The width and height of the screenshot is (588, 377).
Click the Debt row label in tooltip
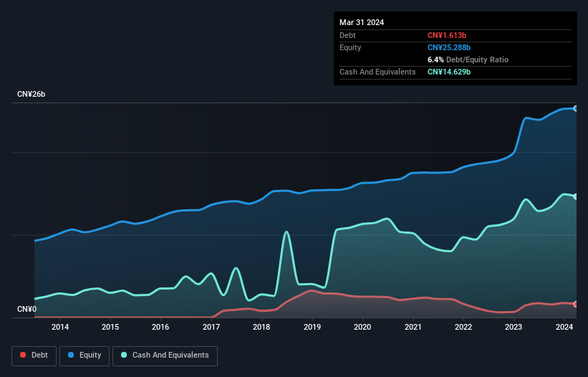click(x=347, y=35)
